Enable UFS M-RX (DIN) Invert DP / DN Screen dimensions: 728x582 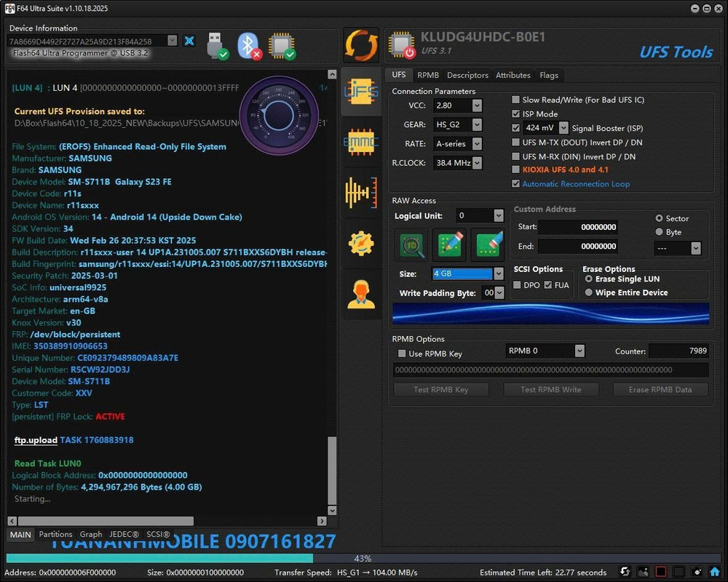(x=515, y=156)
